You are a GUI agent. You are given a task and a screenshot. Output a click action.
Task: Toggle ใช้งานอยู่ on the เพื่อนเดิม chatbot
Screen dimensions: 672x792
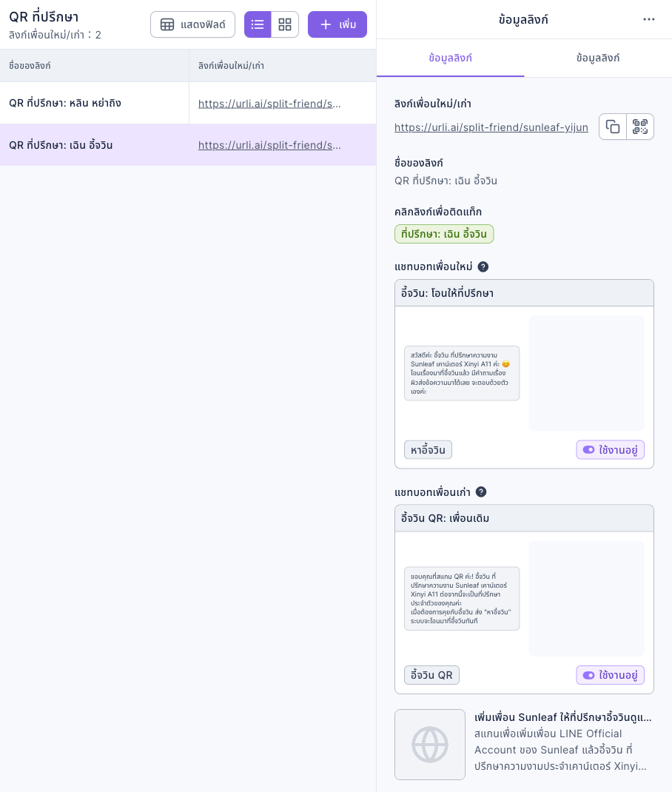click(610, 675)
